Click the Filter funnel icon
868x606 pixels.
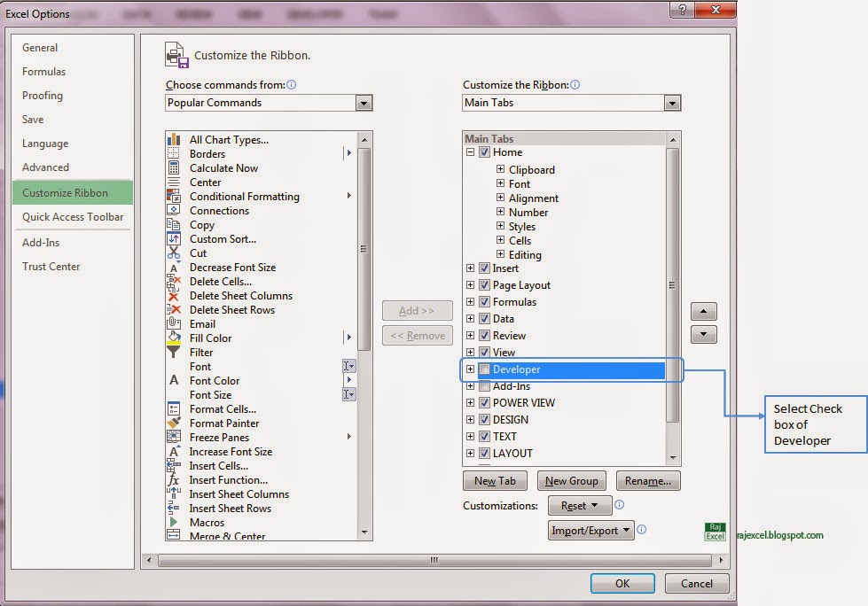pyautogui.click(x=174, y=352)
